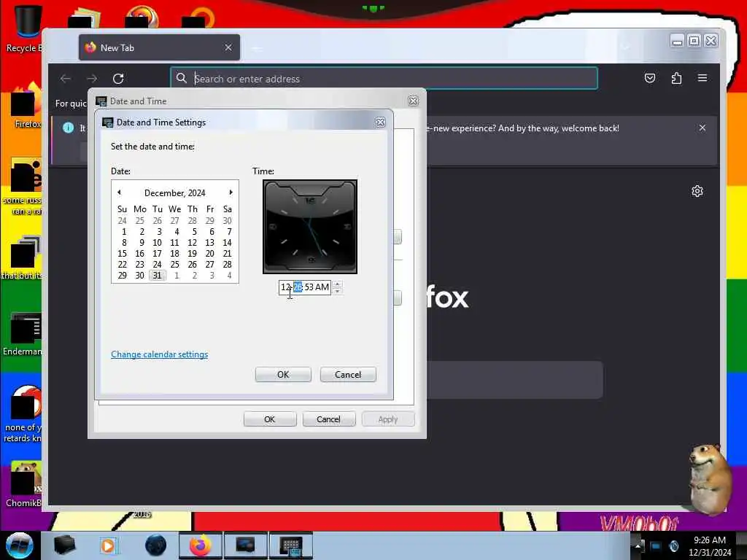
Task: Click the network tray icon
Action: click(656, 546)
